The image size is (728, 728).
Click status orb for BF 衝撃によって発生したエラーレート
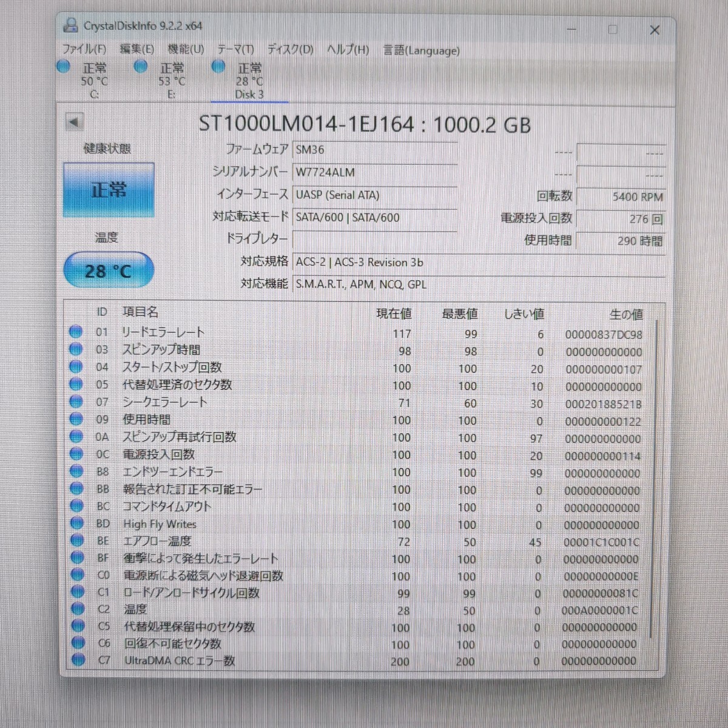(x=77, y=557)
